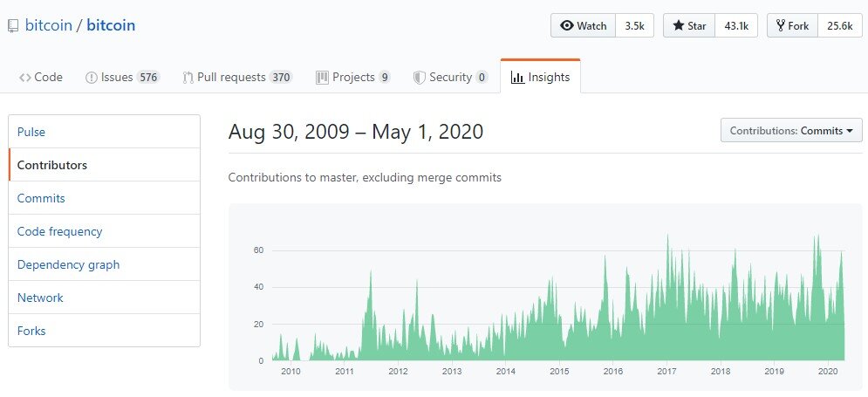Click the Watch button
Viewport: 868px width, 397px height.
click(x=583, y=25)
